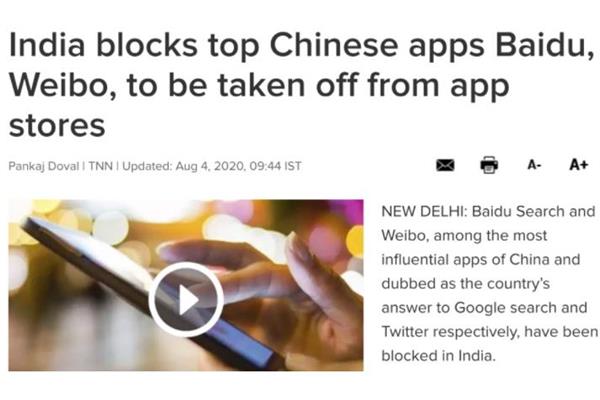
Task: Click Google search in the article paragraph
Action: (x=502, y=308)
